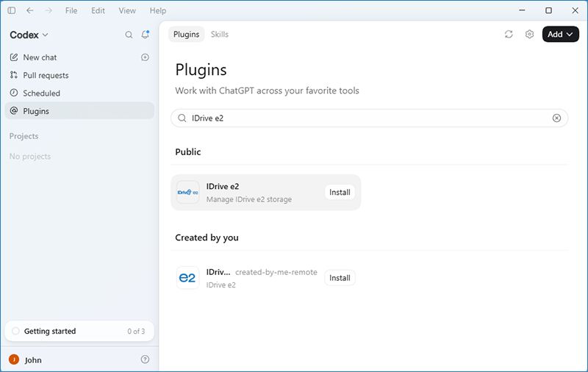Clear the IDrive e2 search text

(x=557, y=118)
